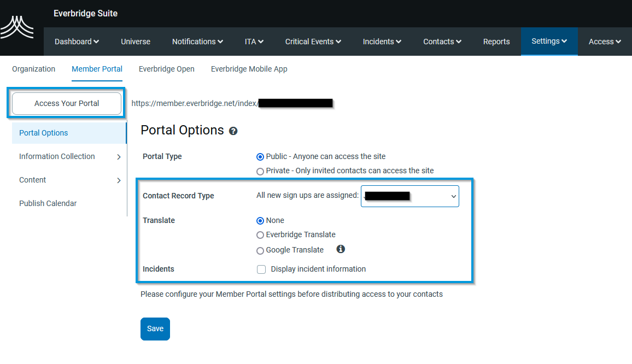Choose Google Translate for translation

(x=260, y=250)
